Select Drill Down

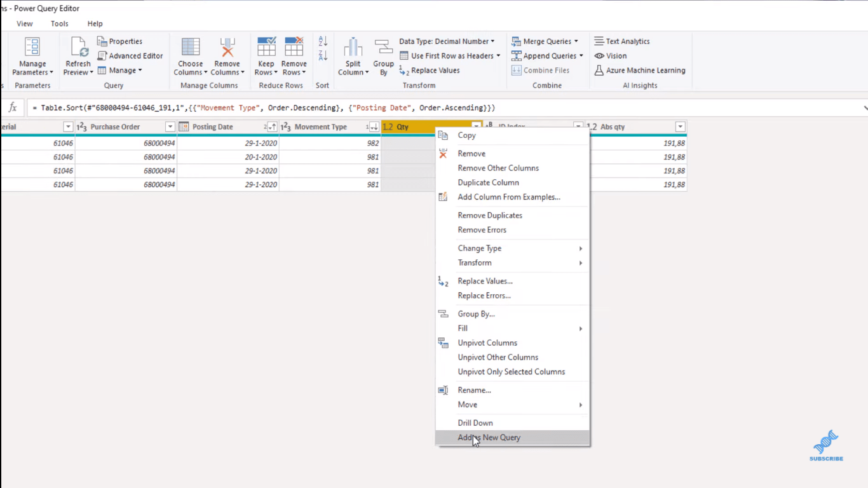click(x=513, y=423)
